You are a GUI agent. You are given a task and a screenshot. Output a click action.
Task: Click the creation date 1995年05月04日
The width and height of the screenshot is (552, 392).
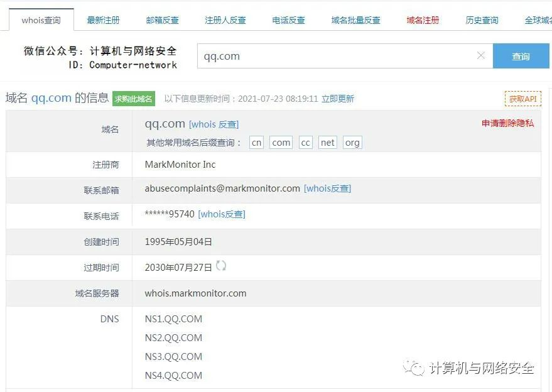[178, 242]
